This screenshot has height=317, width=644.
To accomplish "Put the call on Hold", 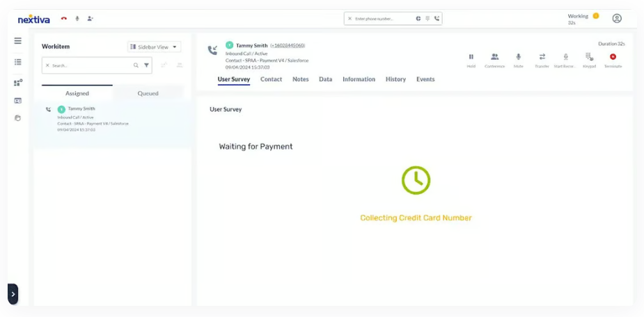I will coord(471,60).
